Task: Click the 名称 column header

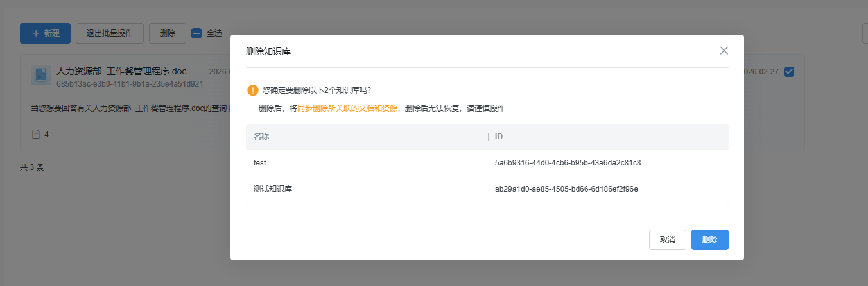Action: [261, 137]
